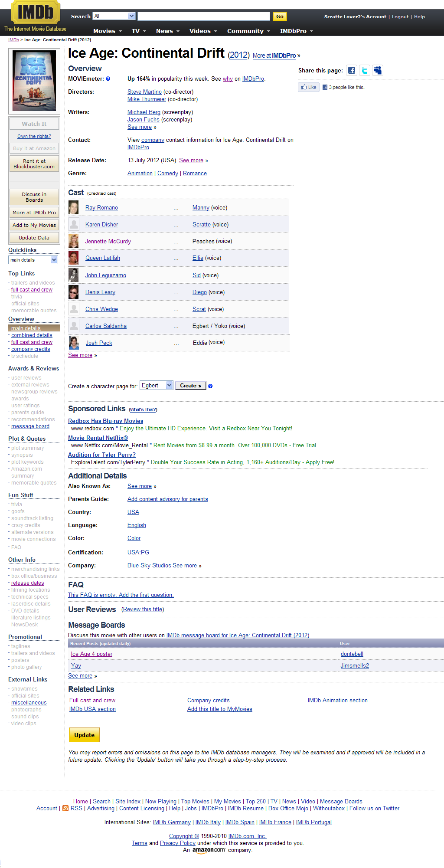Click Own the rights? link
This screenshot has width=444, height=868.
pyautogui.click(x=34, y=136)
